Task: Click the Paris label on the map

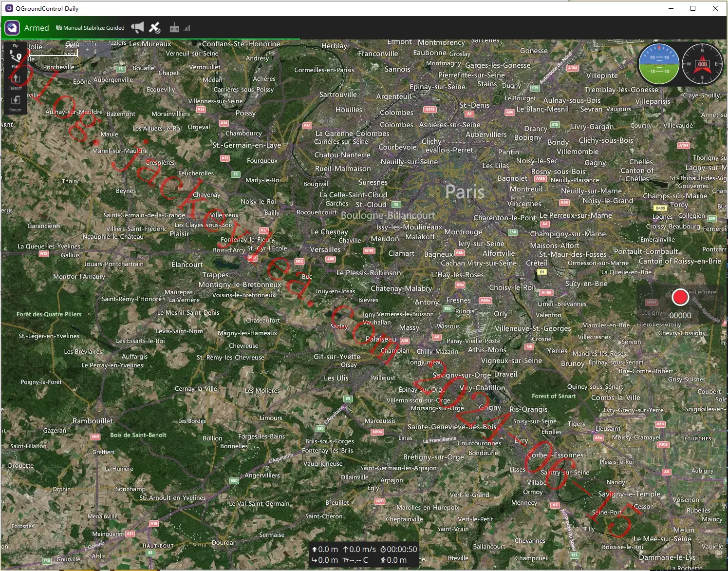Action: pos(465,191)
